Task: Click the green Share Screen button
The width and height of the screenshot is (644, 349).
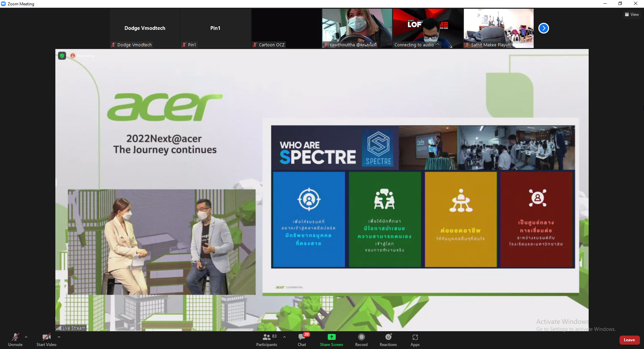Action: (331, 340)
